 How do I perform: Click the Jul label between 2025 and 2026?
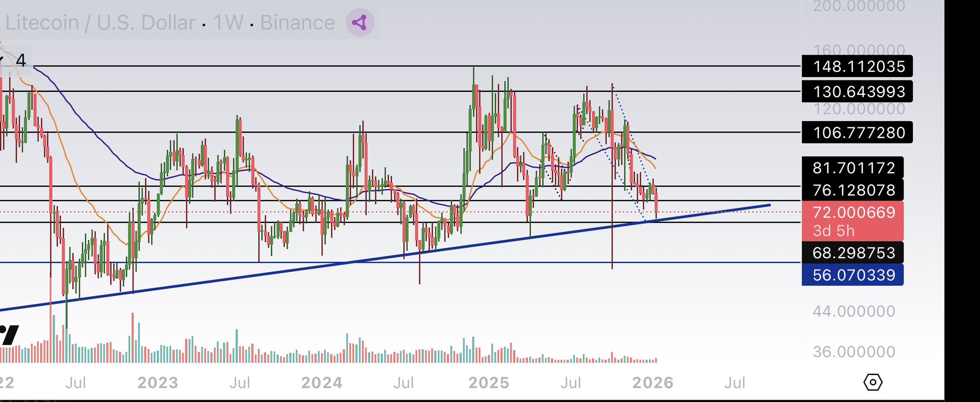pyautogui.click(x=570, y=383)
